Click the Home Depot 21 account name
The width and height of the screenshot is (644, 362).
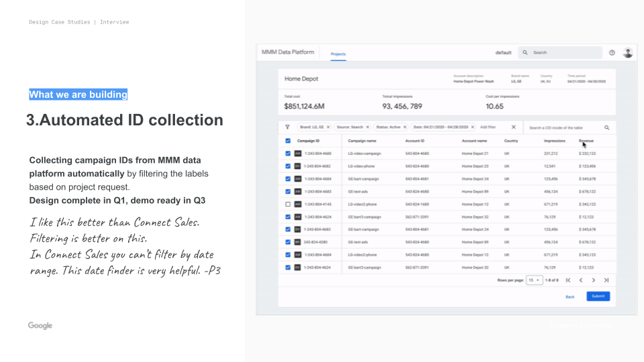(475, 154)
